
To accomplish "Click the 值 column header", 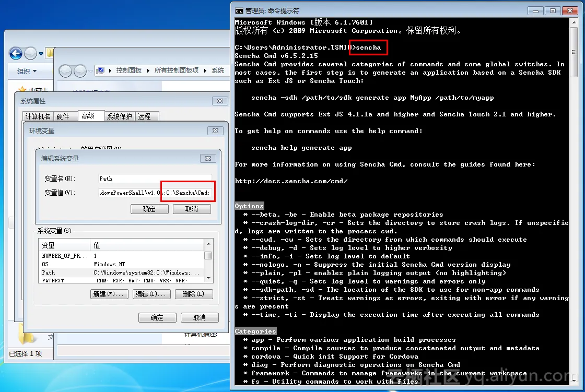I will click(x=147, y=245).
